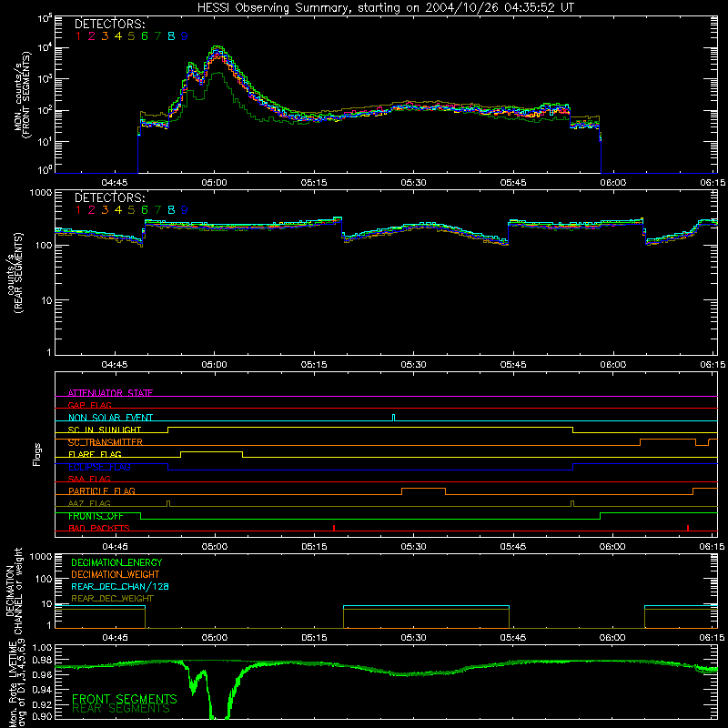Select red detector 1 in front segments legend
Viewport: 728px width, 728px height.
click(78, 35)
